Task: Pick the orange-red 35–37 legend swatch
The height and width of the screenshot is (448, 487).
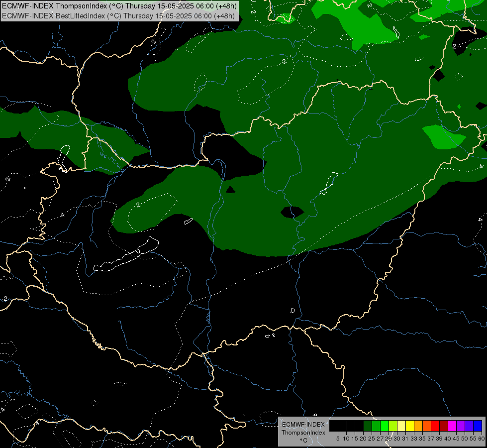Action: point(427,426)
